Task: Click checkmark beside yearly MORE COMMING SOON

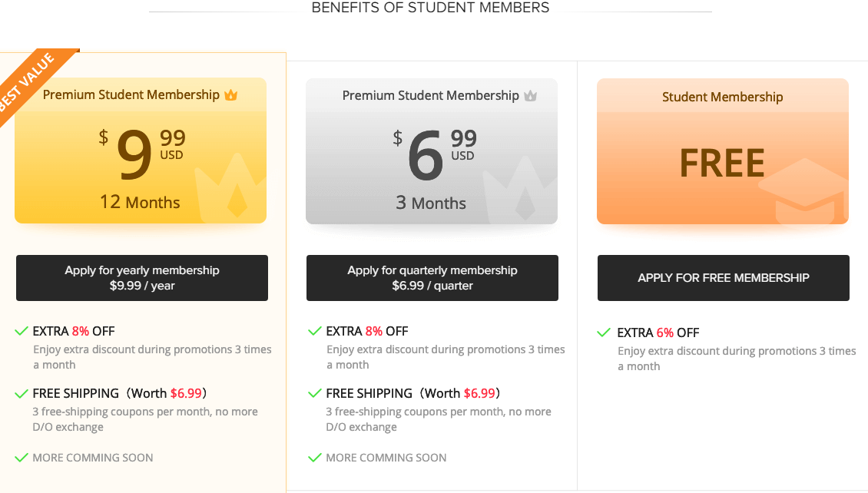Action: (x=22, y=458)
